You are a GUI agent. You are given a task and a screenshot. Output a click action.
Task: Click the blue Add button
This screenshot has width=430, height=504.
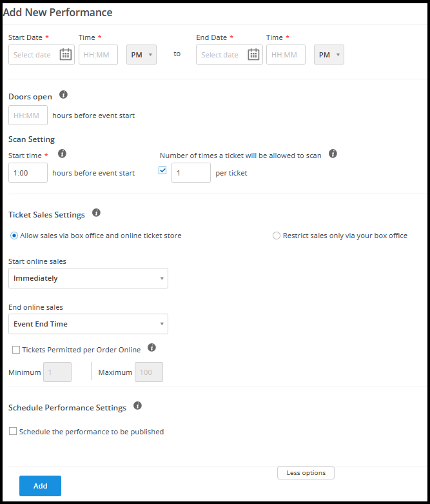pos(40,486)
